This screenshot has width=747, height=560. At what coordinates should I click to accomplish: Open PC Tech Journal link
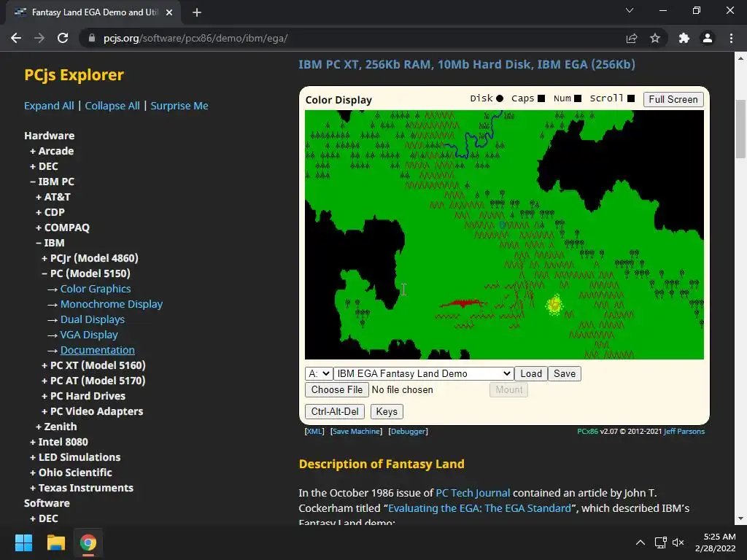click(x=473, y=493)
